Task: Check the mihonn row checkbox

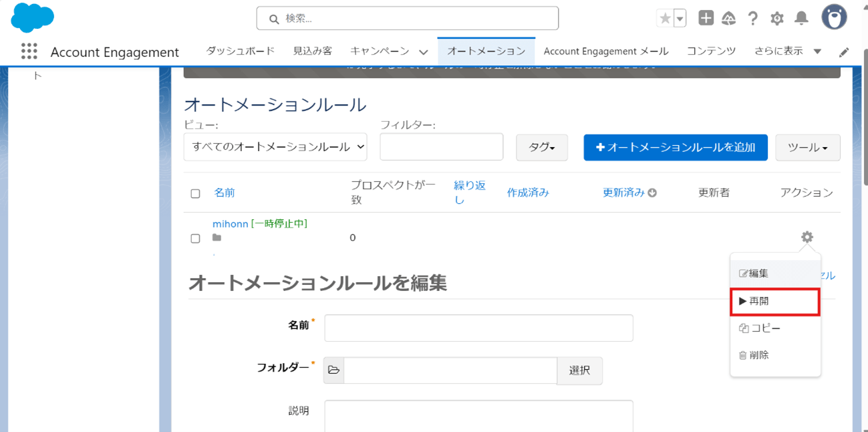Action: [195, 238]
